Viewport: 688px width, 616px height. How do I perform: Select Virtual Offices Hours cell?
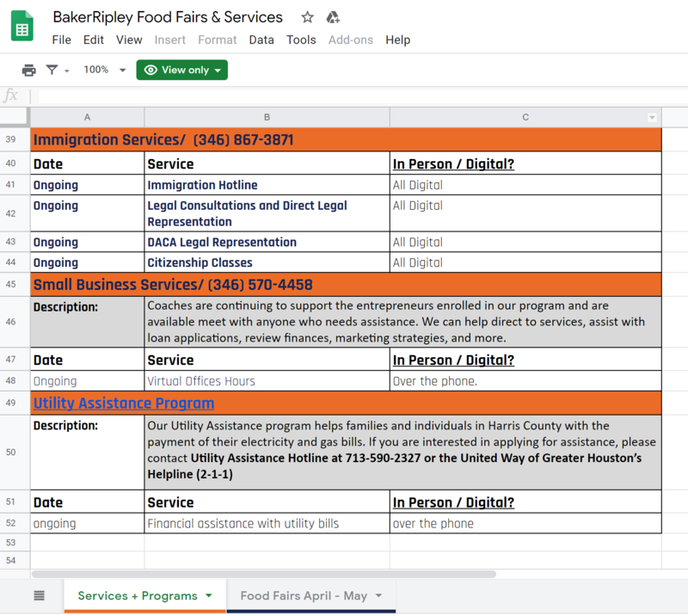point(267,380)
